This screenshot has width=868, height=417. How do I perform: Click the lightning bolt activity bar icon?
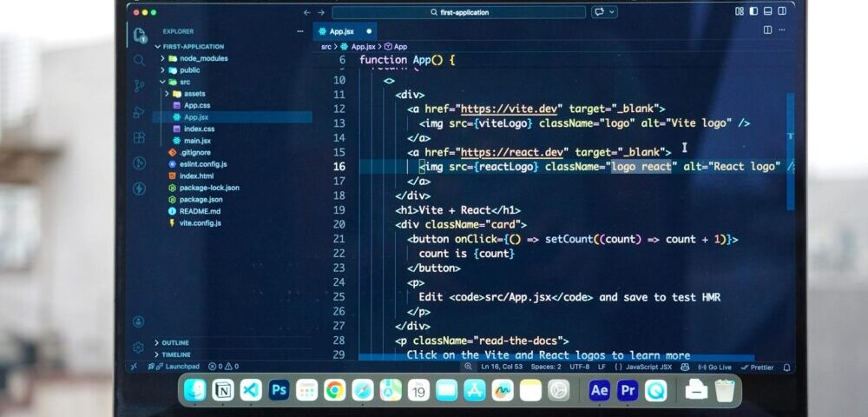[139, 189]
